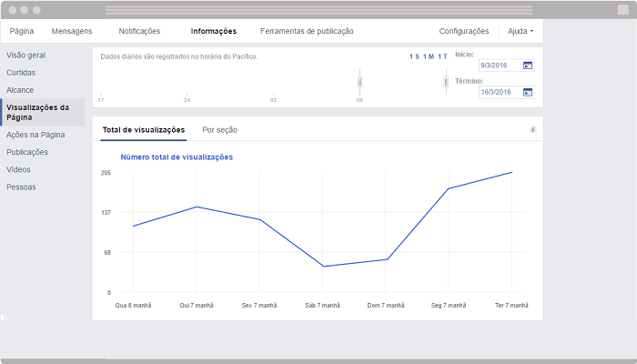The width and height of the screenshot is (637, 364).
Task: Go to Página tab
Action: coord(22,31)
